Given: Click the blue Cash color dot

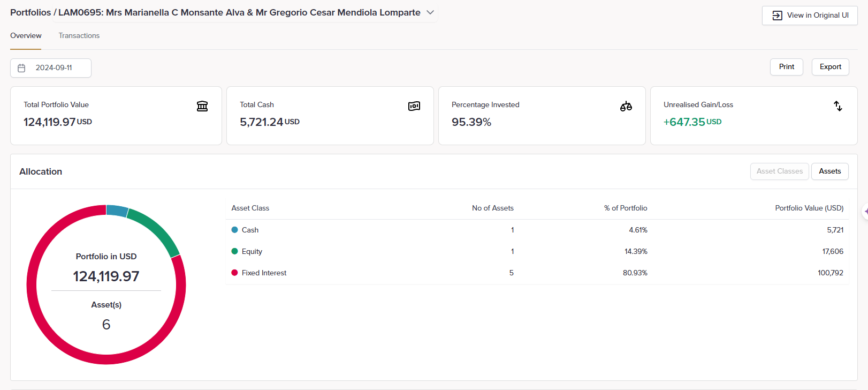Looking at the screenshot, I should (x=234, y=230).
